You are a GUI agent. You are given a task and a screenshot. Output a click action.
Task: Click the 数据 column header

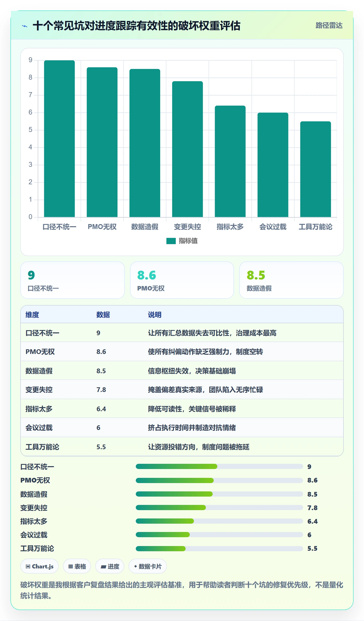[103, 315]
